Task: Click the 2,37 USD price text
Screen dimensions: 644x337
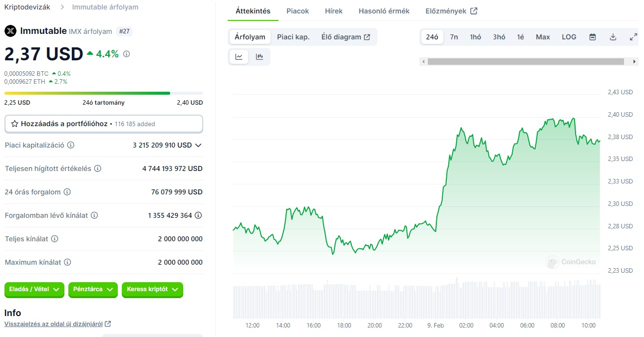Action: pyautogui.click(x=44, y=54)
